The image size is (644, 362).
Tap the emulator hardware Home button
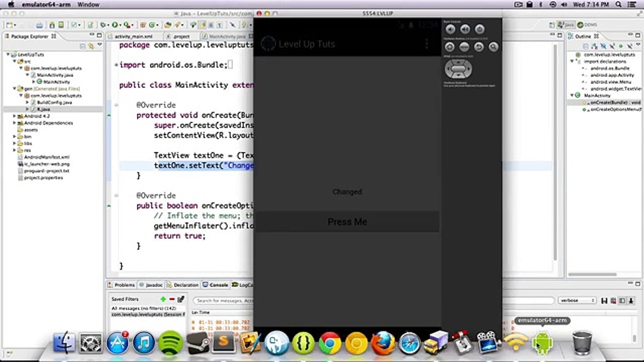pos(450,47)
